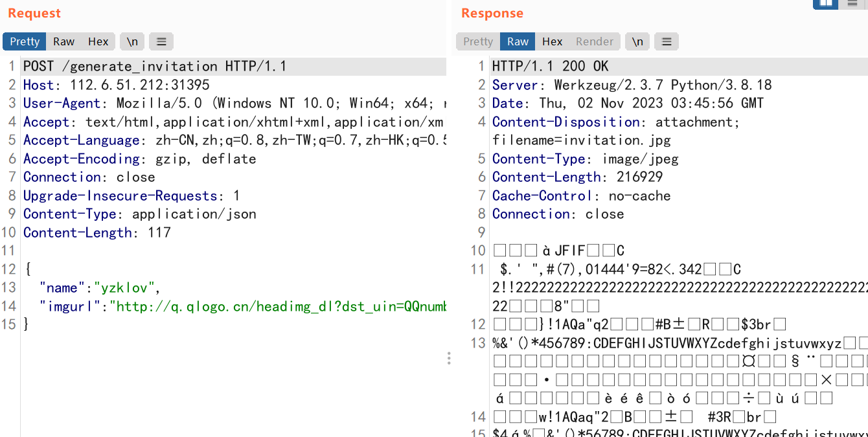Screen dimensions: 868x437
Task: Open Response Hex view
Action: (x=552, y=41)
